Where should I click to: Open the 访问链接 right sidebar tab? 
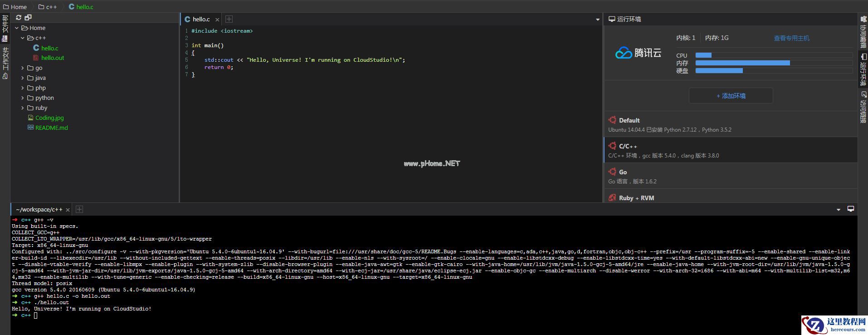pyautogui.click(x=863, y=107)
